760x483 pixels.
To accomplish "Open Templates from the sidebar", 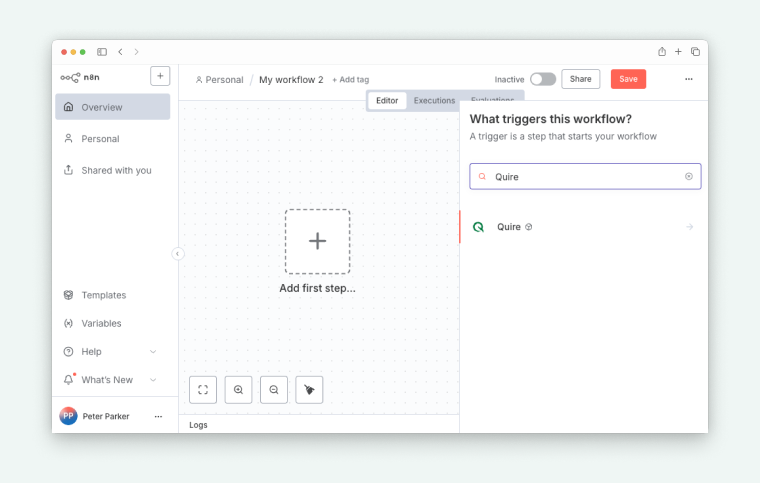I will point(104,295).
